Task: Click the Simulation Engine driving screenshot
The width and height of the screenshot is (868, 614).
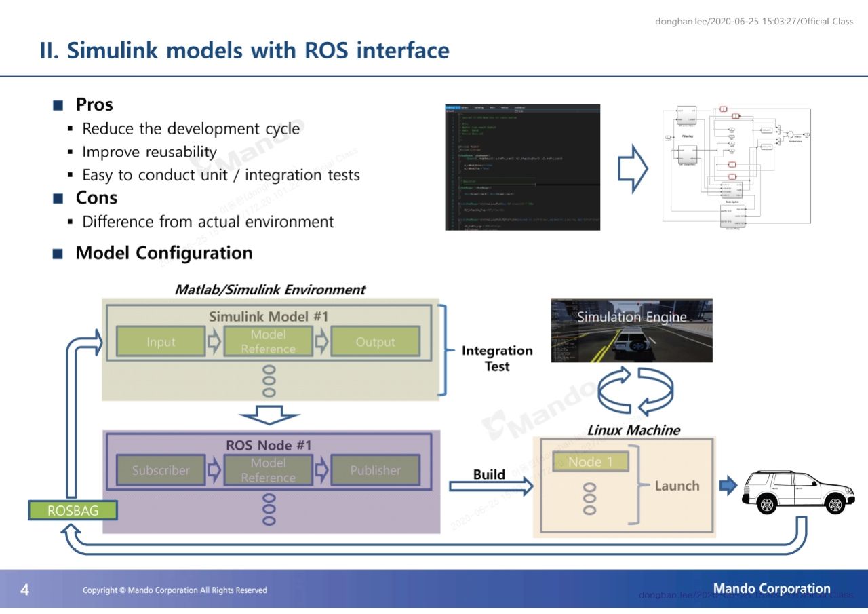Action: coord(631,330)
